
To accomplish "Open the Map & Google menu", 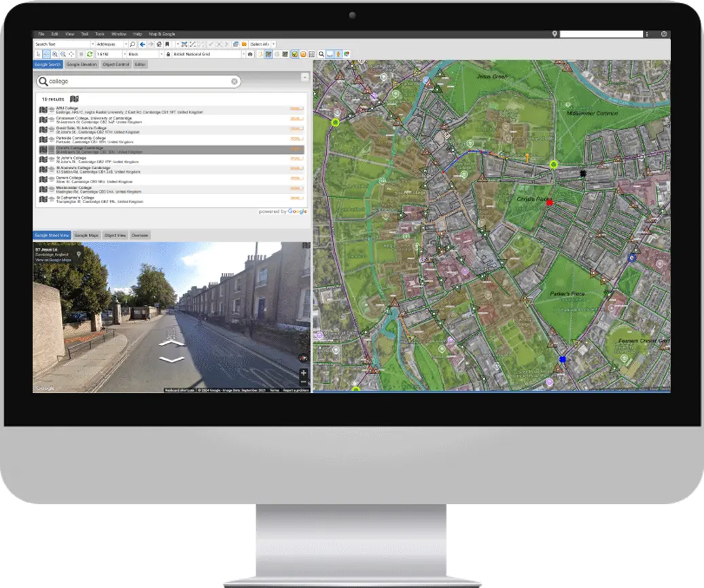I will coord(162,34).
